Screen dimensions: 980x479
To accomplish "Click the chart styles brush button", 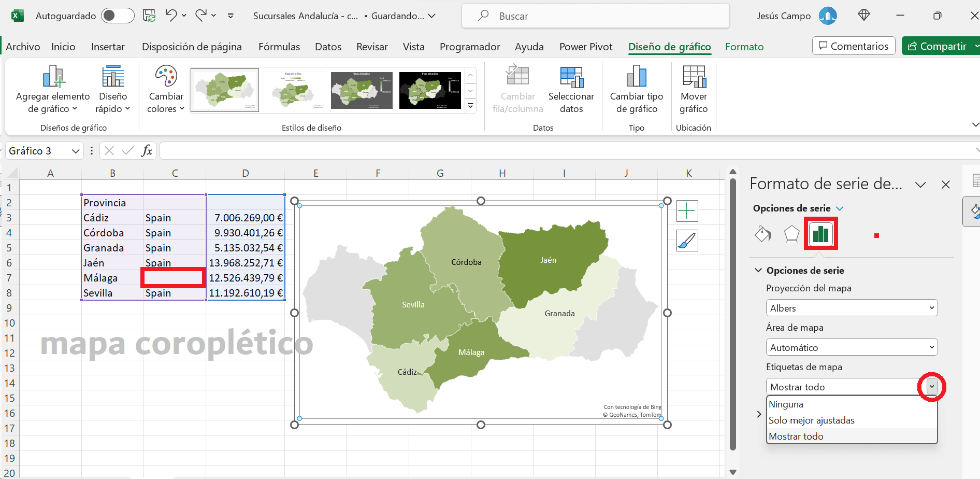I will [x=687, y=241].
